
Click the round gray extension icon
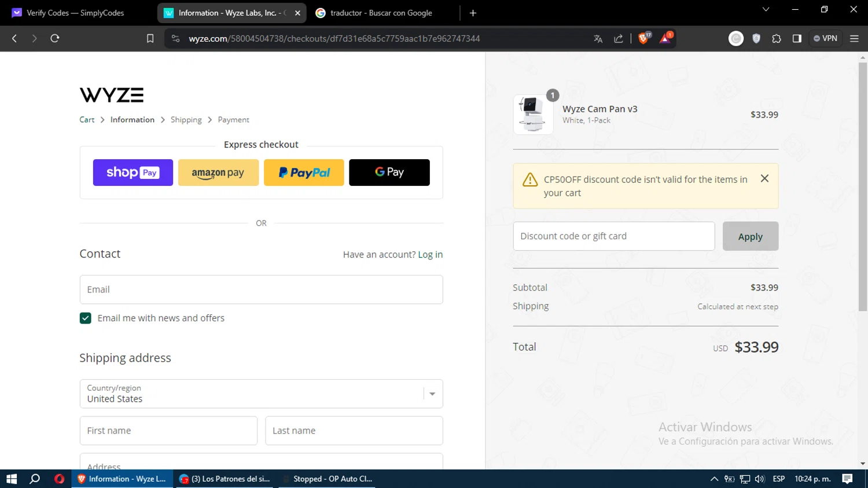736,39
